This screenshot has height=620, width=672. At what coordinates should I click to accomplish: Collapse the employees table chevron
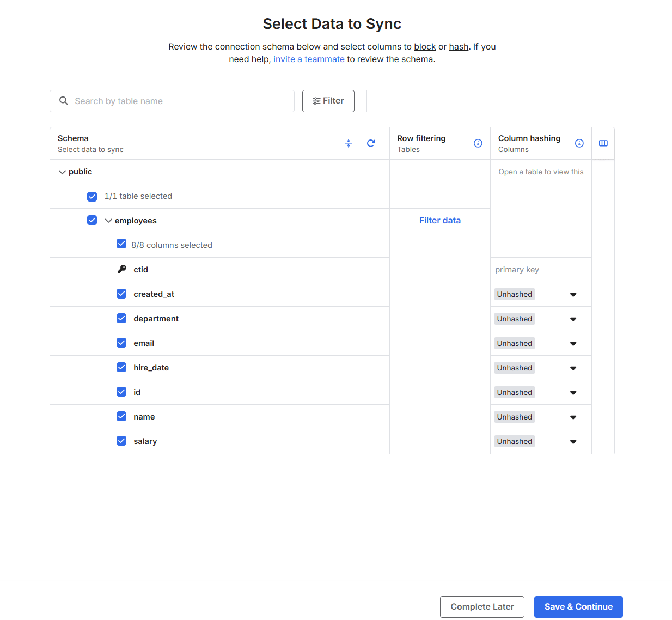pos(108,221)
